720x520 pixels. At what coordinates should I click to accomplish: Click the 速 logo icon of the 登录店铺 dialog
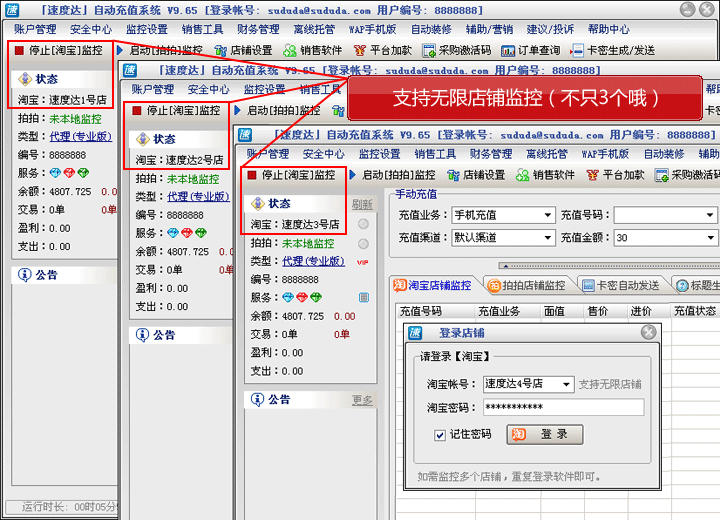coord(415,333)
